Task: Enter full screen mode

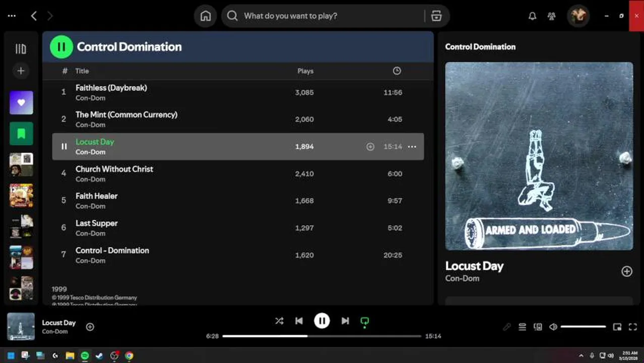Action: tap(633, 327)
